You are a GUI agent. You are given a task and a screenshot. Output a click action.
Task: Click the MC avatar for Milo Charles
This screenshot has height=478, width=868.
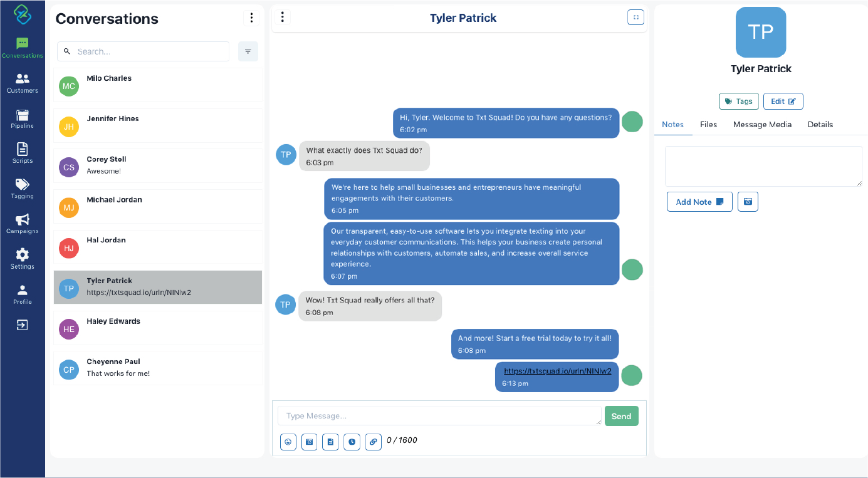69,86
